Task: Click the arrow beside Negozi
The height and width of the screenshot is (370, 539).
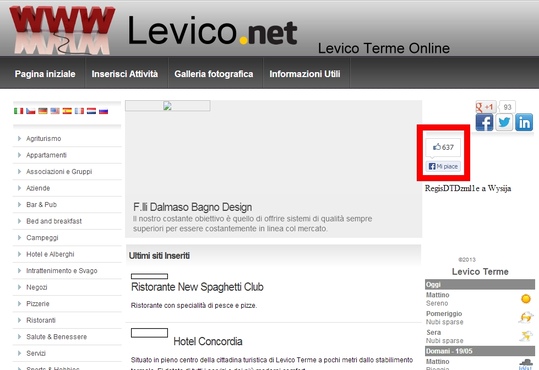Action: [19, 287]
